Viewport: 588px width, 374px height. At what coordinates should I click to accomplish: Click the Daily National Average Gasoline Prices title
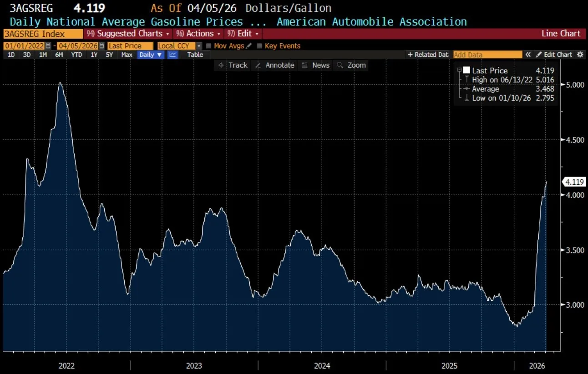127,21
